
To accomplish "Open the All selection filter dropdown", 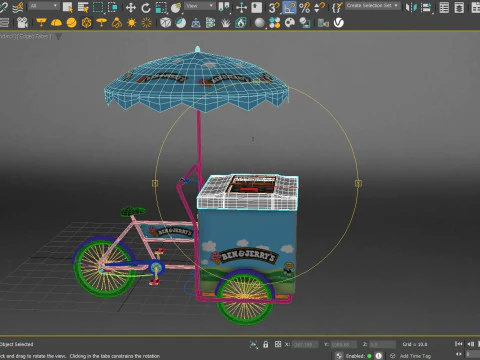I will (44, 6).
